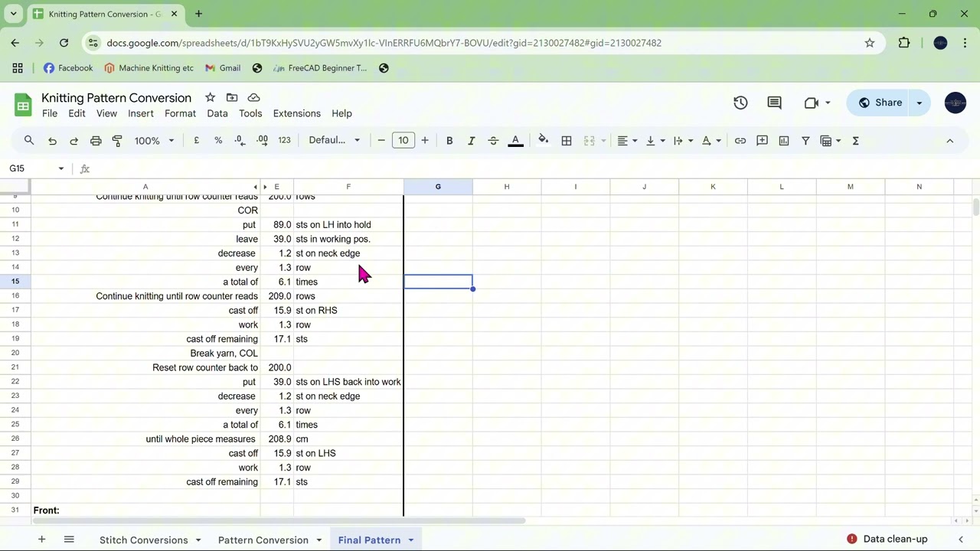Switch to Stitch Conversions sheet tab

(143, 540)
